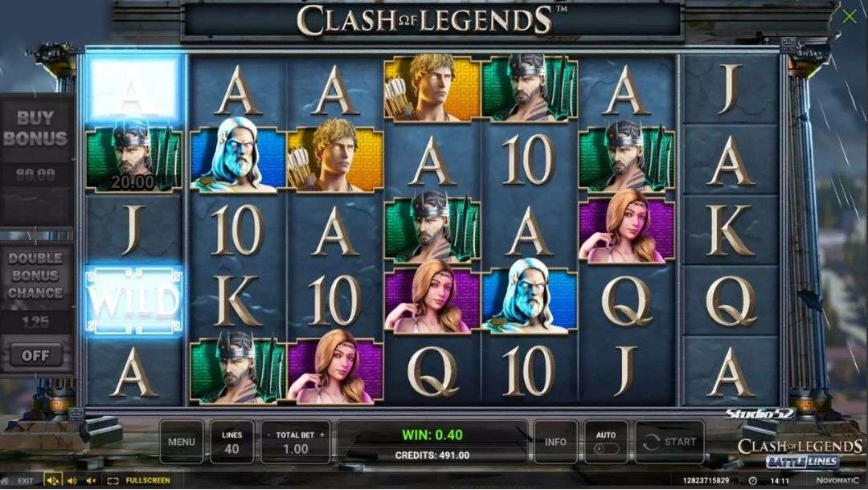Turn on Double Bonus Chance OFF switch

coord(35,356)
